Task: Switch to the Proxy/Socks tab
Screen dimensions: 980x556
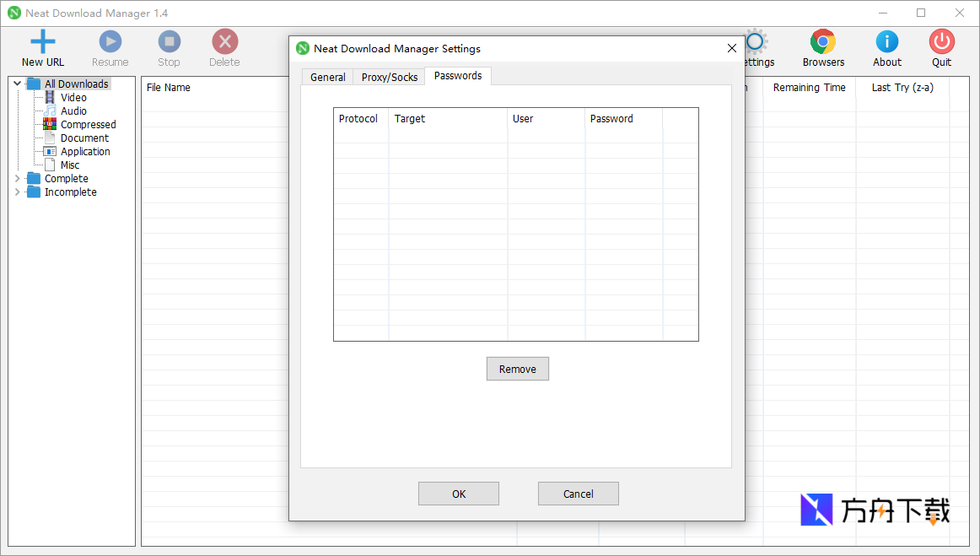Action: coord(388,76)
